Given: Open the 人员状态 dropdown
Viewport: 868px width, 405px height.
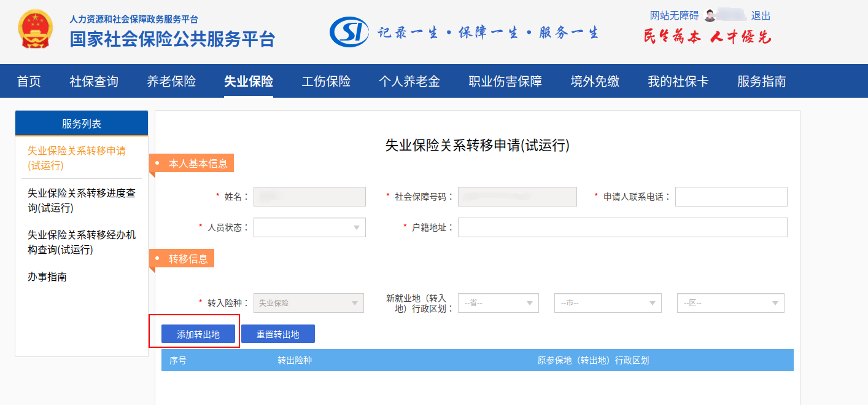Looking at the screenshot, I should pyautogui.click(x=309, y=227).
